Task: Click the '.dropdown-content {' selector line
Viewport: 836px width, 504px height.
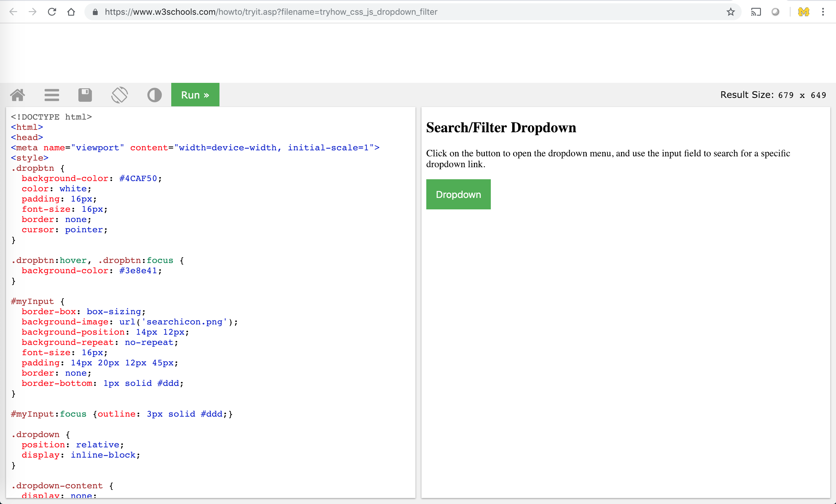Action: (x=62, y=486)
